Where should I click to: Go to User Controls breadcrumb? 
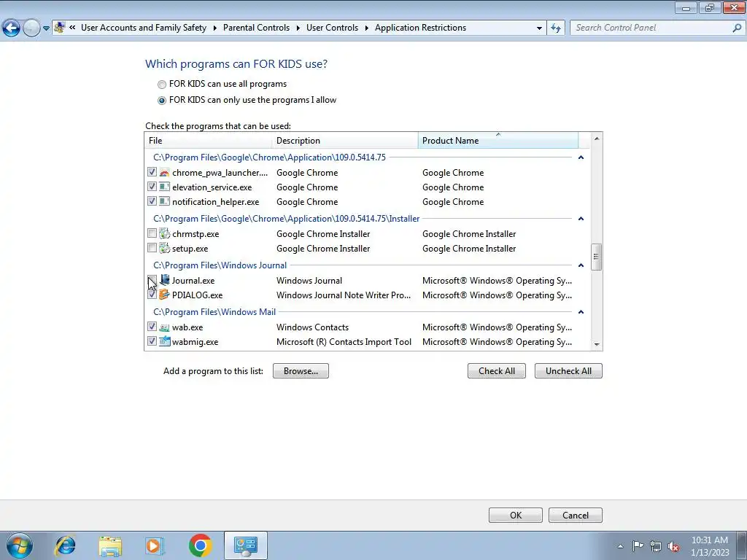[332, 28]
